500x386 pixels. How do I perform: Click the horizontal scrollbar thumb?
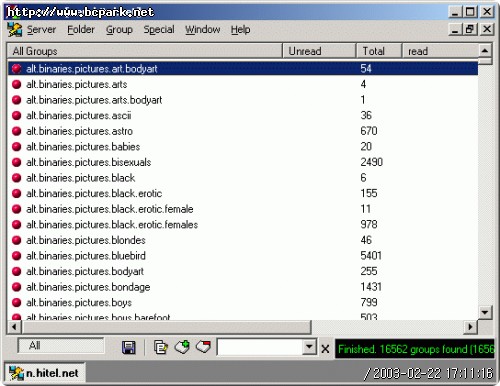(x=166, y=327)
